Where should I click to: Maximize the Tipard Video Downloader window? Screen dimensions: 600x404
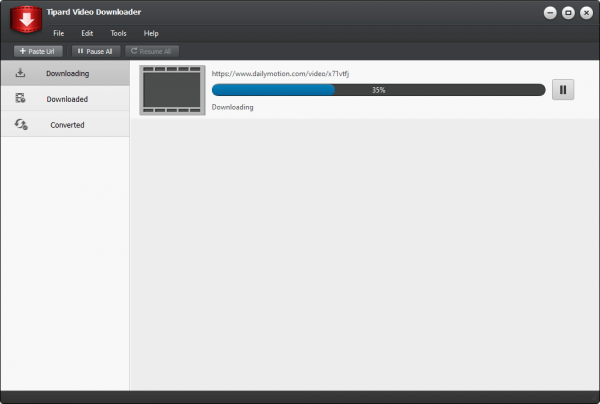coord(568,13)
